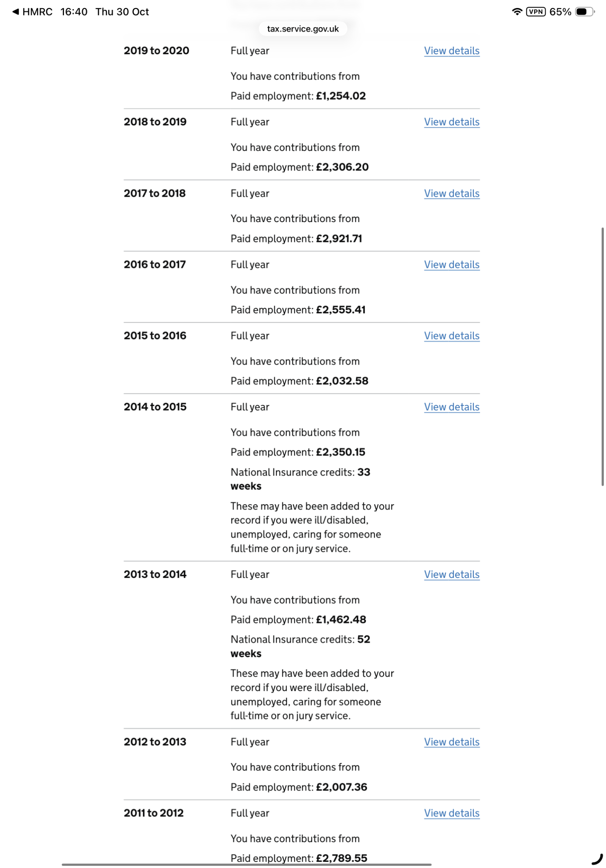Screen dimensions: 606x868
Task: Tap the 65% battery percentage text
Action: point(560,12)
